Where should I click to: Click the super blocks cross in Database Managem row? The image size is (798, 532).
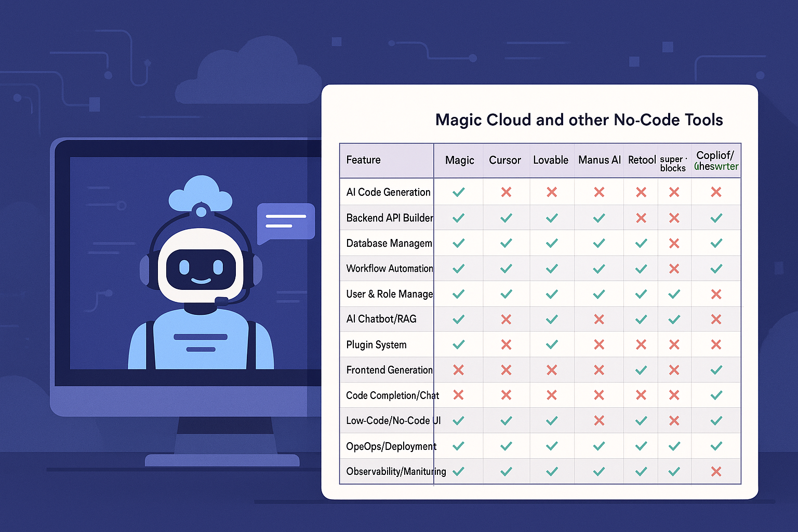click(674, 243)
